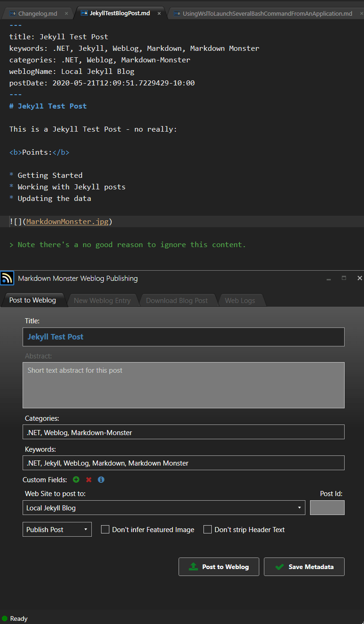Show custom fields info icon
This screenshot has height=624, width=364.
(101, 479)
